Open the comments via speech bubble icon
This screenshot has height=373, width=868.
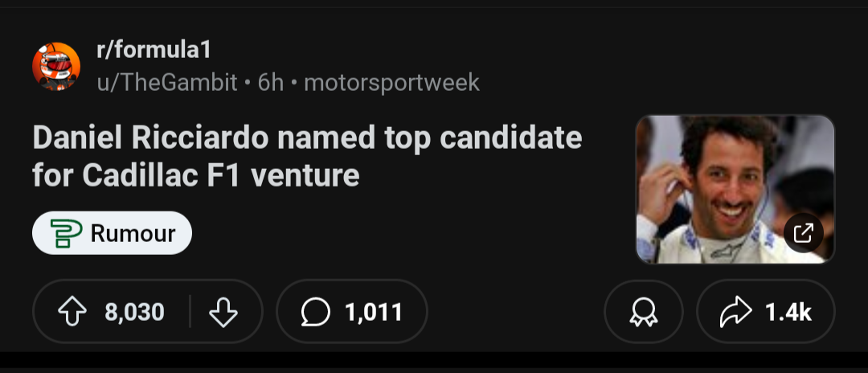pyautogui.click(x=316, y=312)
